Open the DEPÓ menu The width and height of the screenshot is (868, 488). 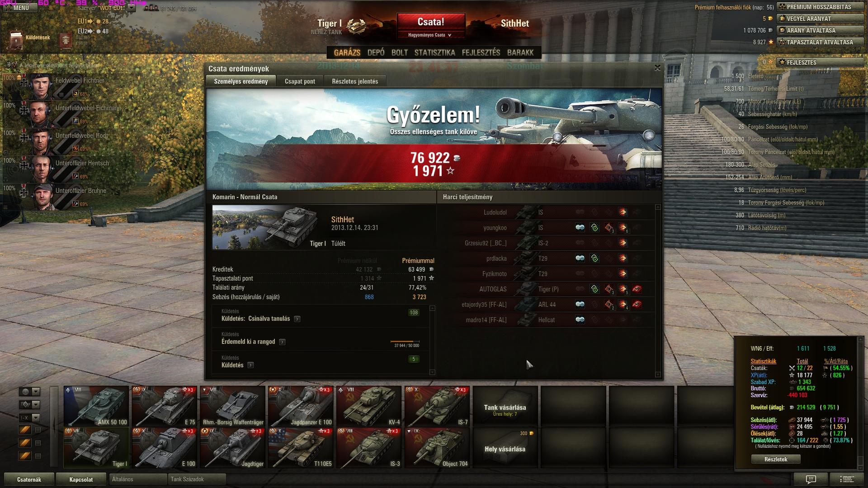click(376, 53)
